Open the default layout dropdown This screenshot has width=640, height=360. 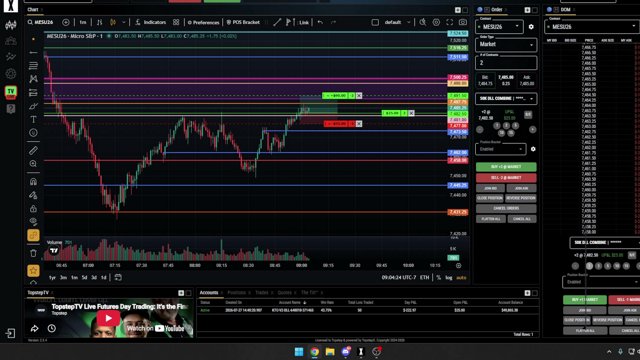(x=396, y=22)
